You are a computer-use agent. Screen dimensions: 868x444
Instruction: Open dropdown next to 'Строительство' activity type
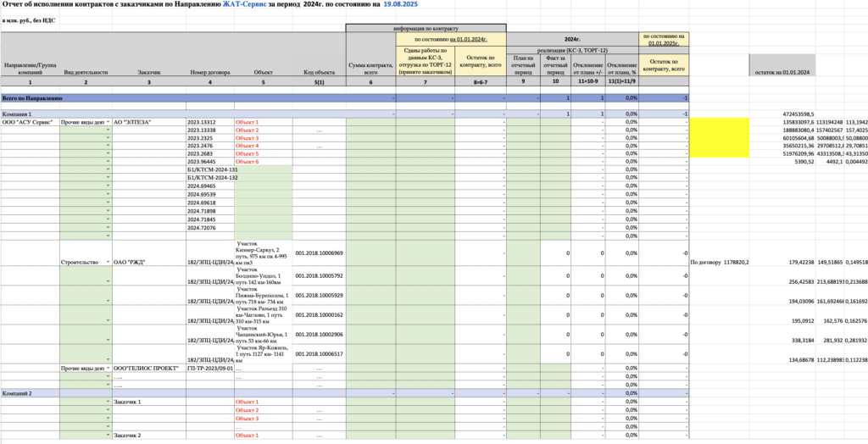[x=108, y=262]
